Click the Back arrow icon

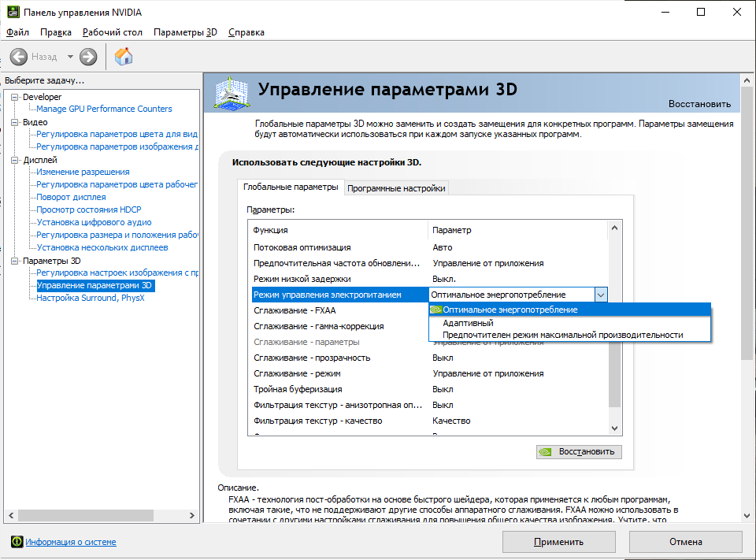[19, 57]
